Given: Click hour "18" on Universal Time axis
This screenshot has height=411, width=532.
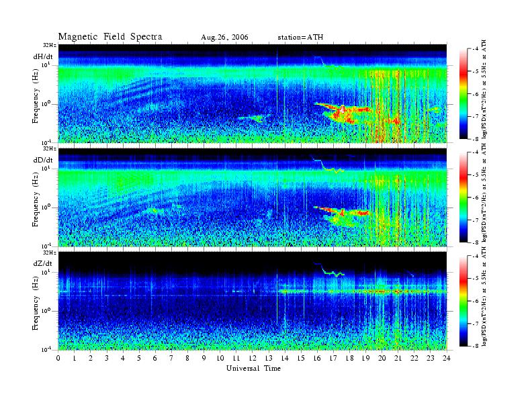Looking at the screenshot, I should [x=349, y=358].
